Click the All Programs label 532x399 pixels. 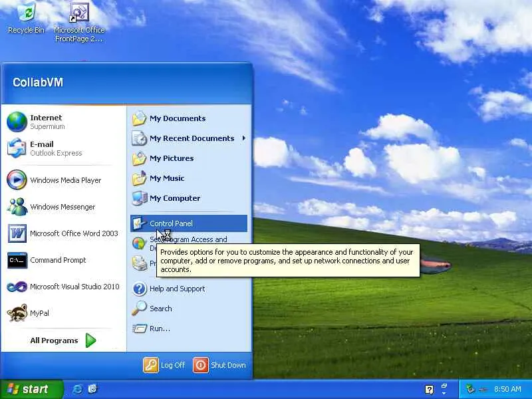[54, 340]
